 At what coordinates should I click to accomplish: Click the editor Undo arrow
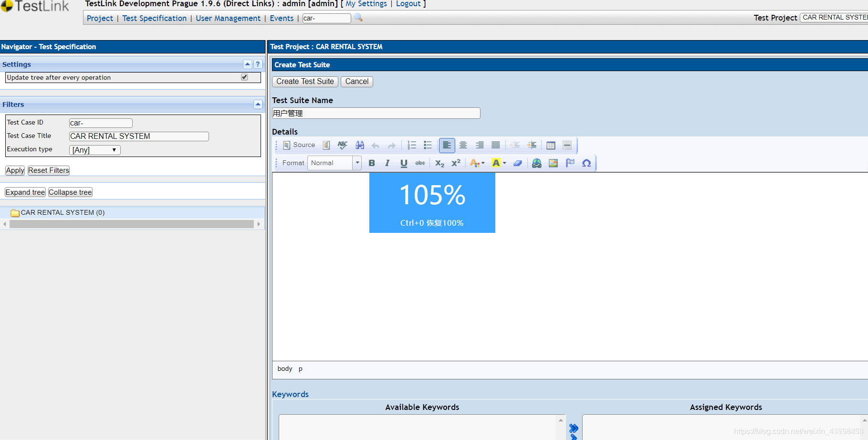coord(376,145)
